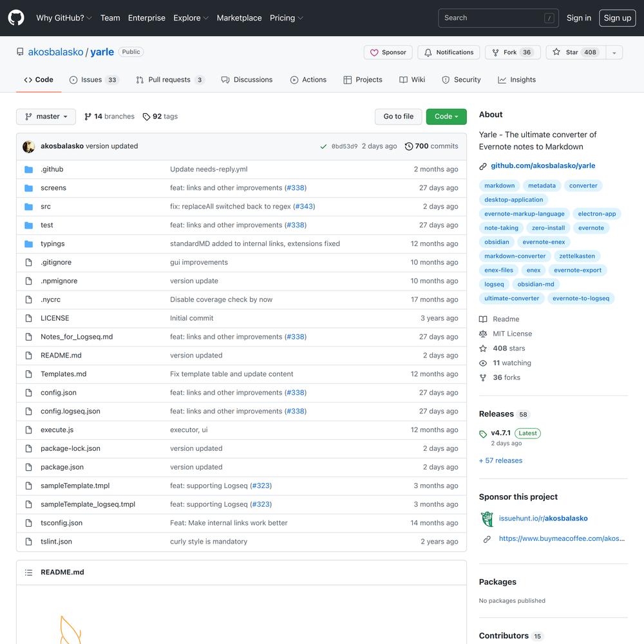Image resolution: width=644 pixels, height=644 pixels.
Task: Switch to the Pull requests tab
Action: pos(170,80)
